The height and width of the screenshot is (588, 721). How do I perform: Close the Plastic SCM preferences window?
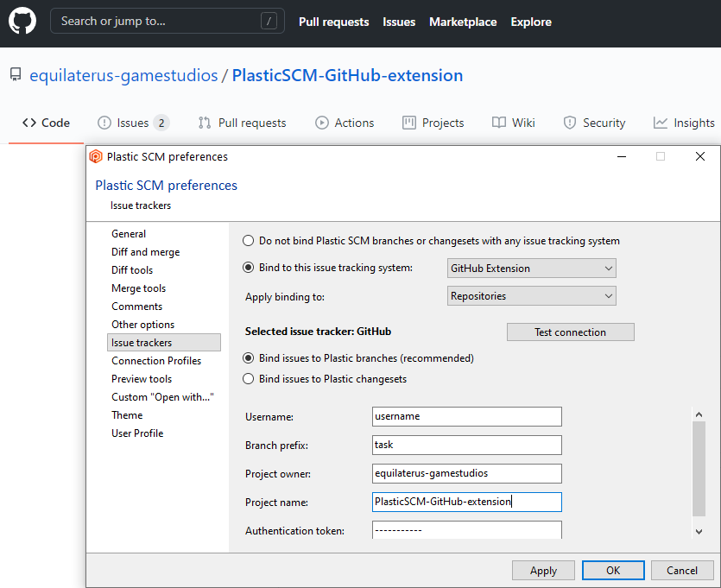tap(700, 157)
